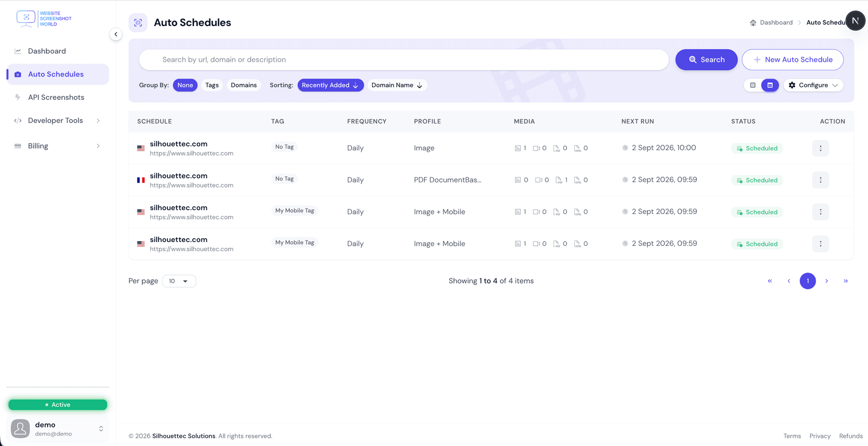Switch to compact table view icon
This screenshot has height=446, width=868.
point(753,85)
